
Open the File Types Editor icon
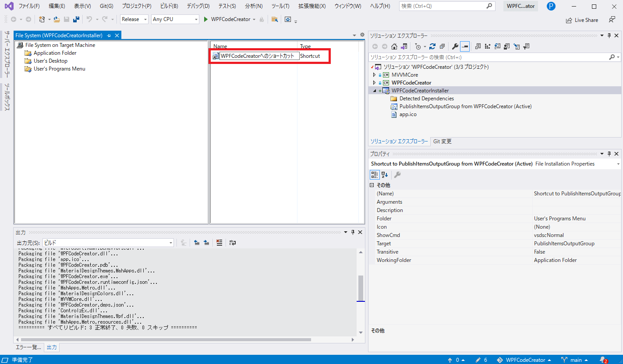point(497,46)
